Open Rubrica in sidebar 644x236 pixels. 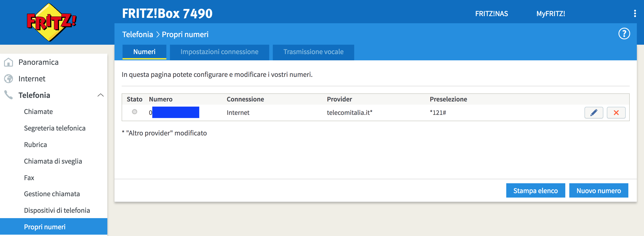tap(36, 145)
